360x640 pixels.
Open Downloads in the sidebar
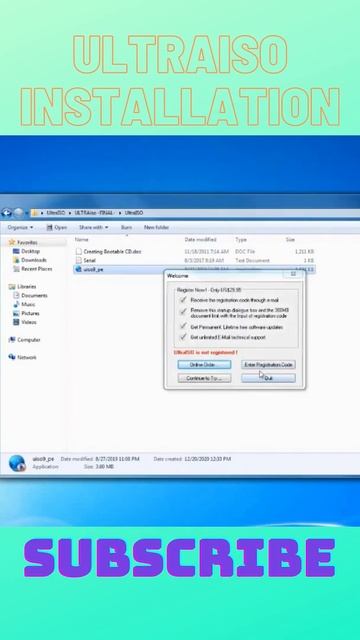tap(33, 260)
